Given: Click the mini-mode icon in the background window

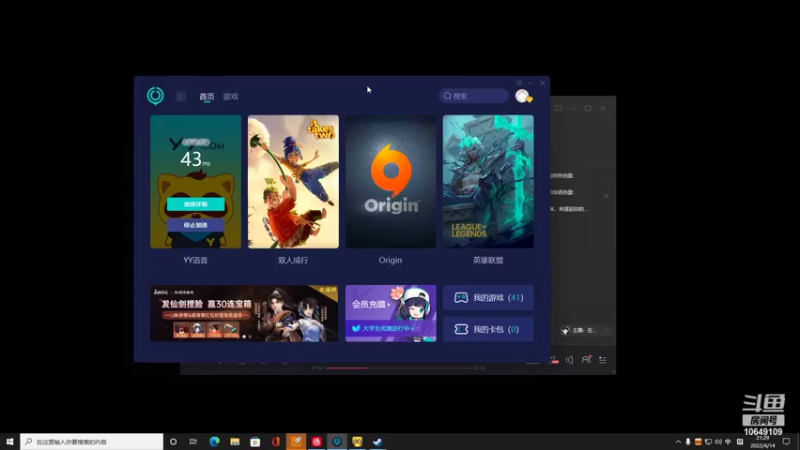Looking at the screenshot, I should click(x=558, y=108).
